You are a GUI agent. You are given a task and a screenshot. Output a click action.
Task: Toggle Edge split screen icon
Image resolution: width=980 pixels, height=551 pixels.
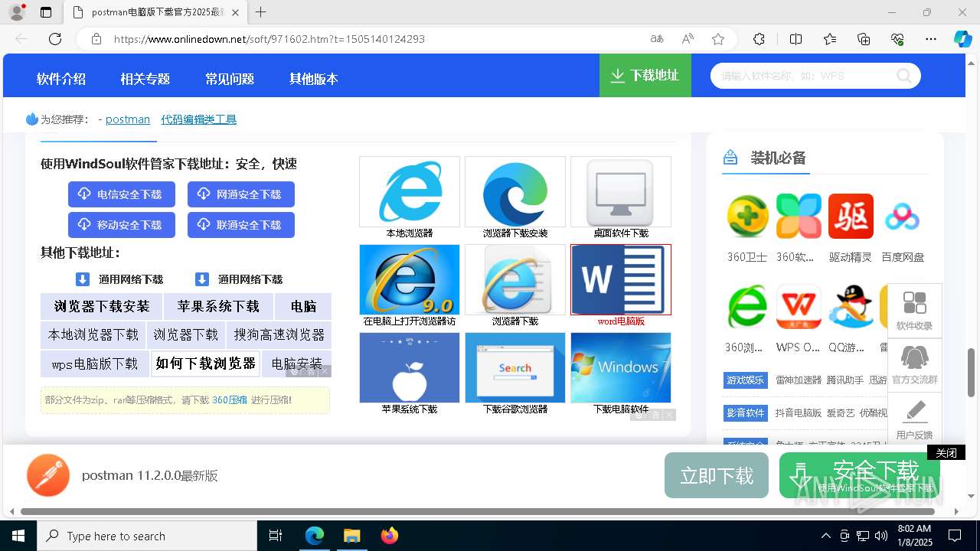(795, 39)
